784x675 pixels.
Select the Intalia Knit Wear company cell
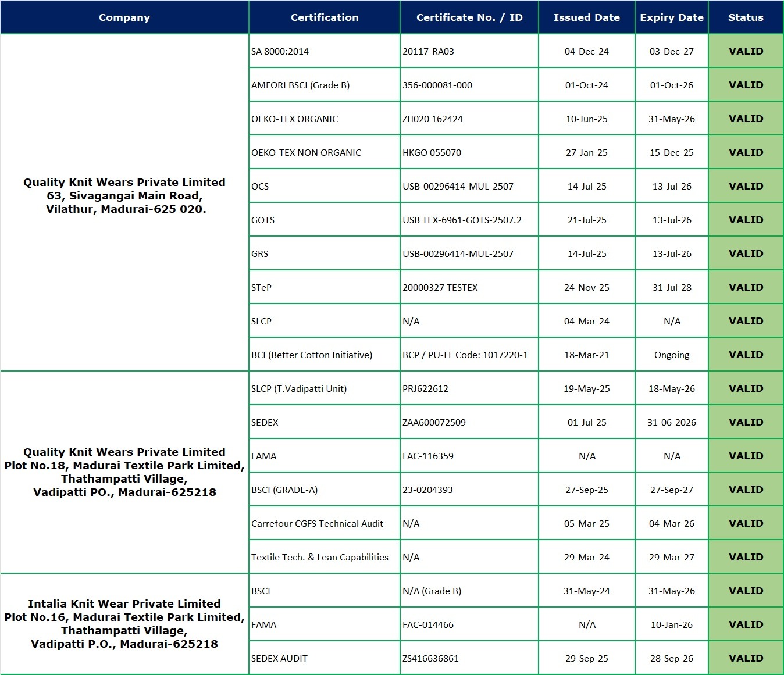click(124, 624)
